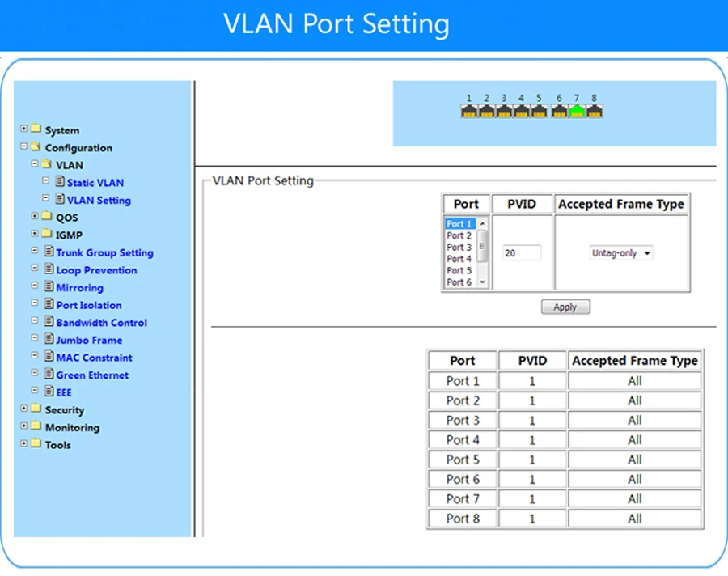Click port 1 icon in switch panel
The width and height of the screenshot is (728, 576).
469,111
